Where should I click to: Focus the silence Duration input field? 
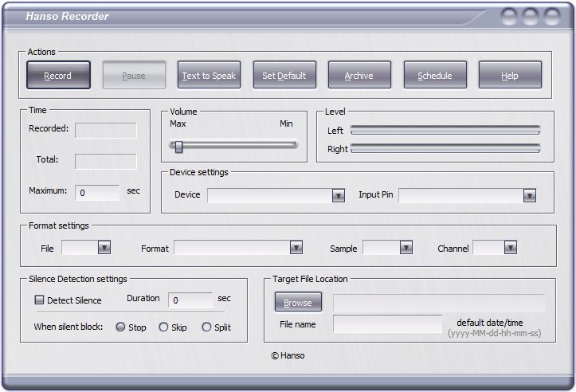190,300
